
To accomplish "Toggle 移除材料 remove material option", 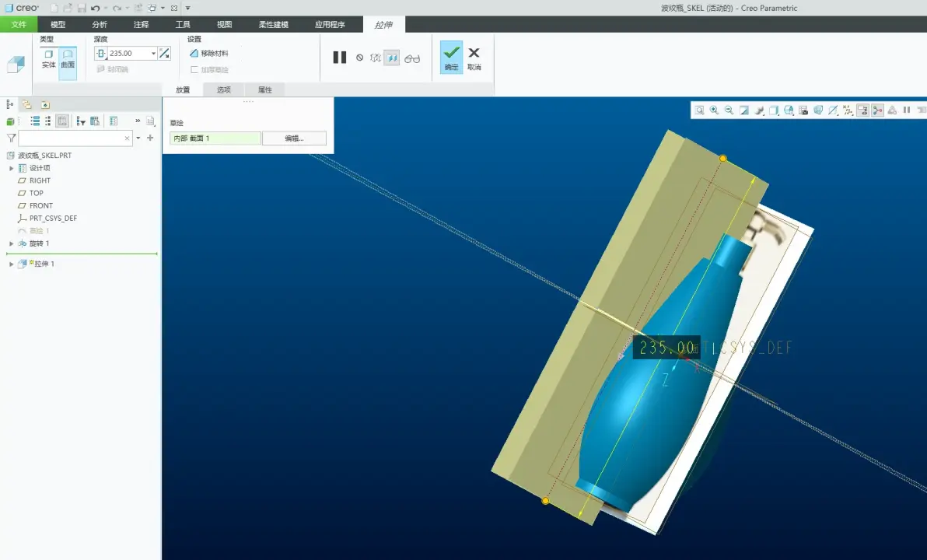I will (208, 53).
